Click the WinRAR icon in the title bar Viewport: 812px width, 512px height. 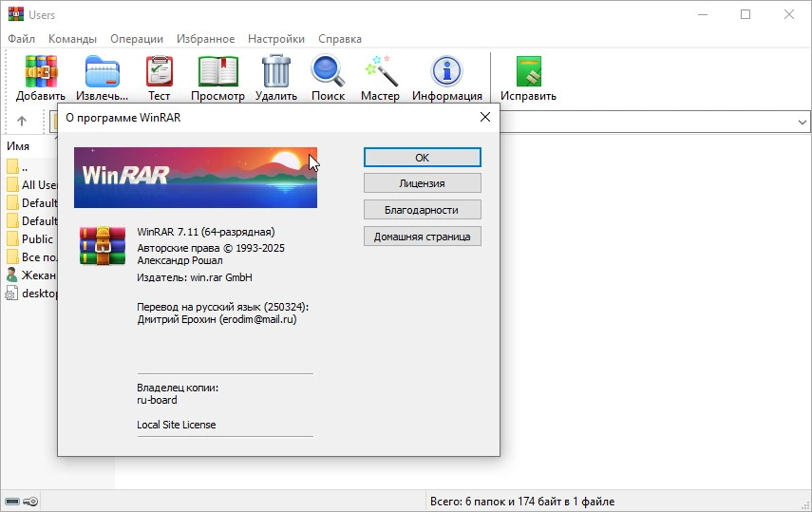15,14
